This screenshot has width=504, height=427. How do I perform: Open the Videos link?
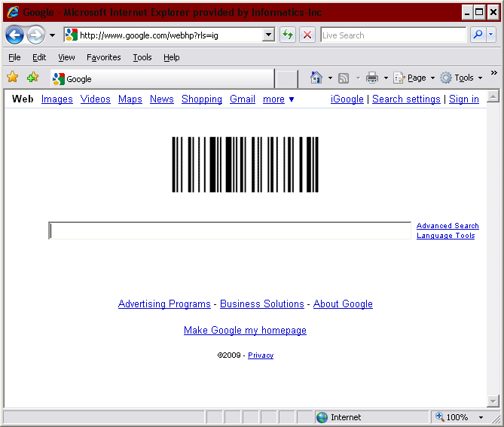[x=96, y=99]
